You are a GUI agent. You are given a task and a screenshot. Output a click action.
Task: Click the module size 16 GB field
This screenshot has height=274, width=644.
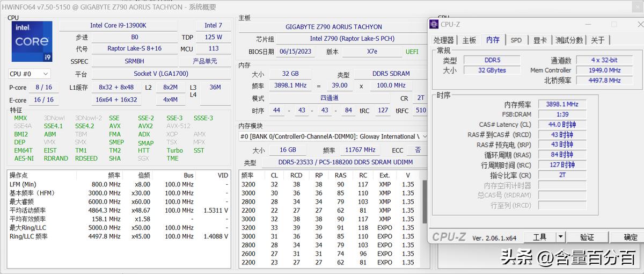[289, 150]
